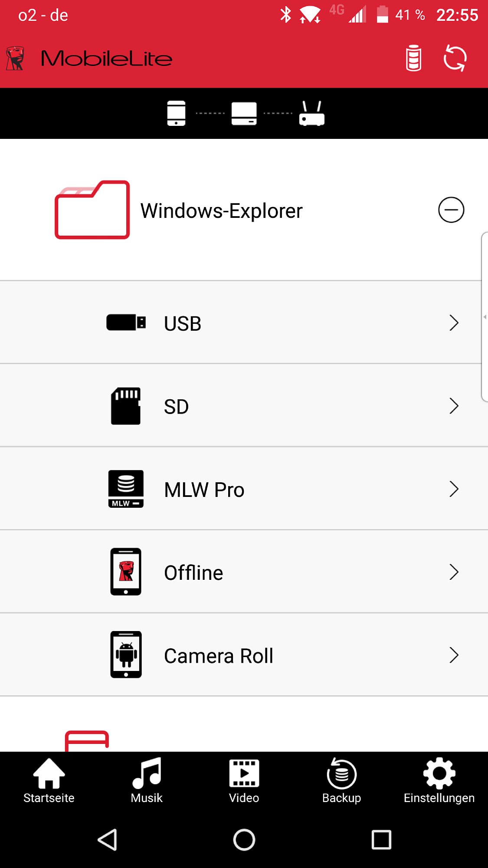Image resolution: width=488 pixels, height=868 pixels.
Task: Tap the MLW Pro storage icon
Action: tap(126, 489)
